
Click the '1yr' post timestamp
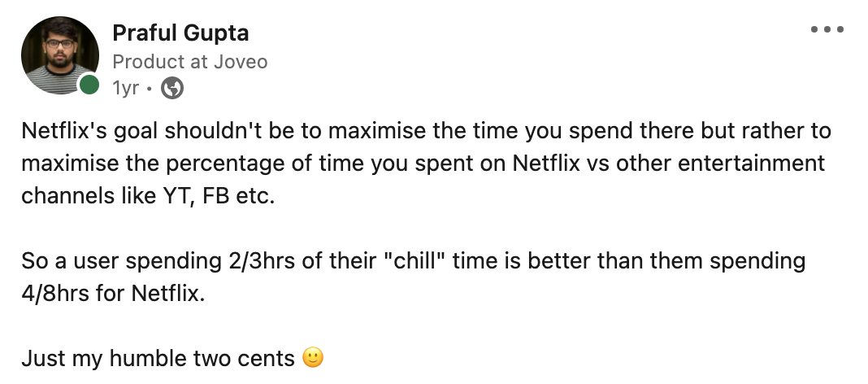tap(125, 89)
